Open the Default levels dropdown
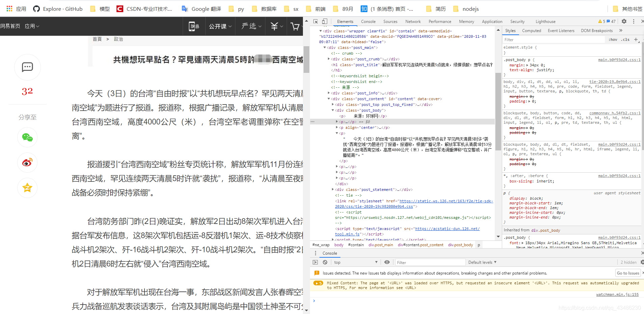644x314 pixels. 482,262
